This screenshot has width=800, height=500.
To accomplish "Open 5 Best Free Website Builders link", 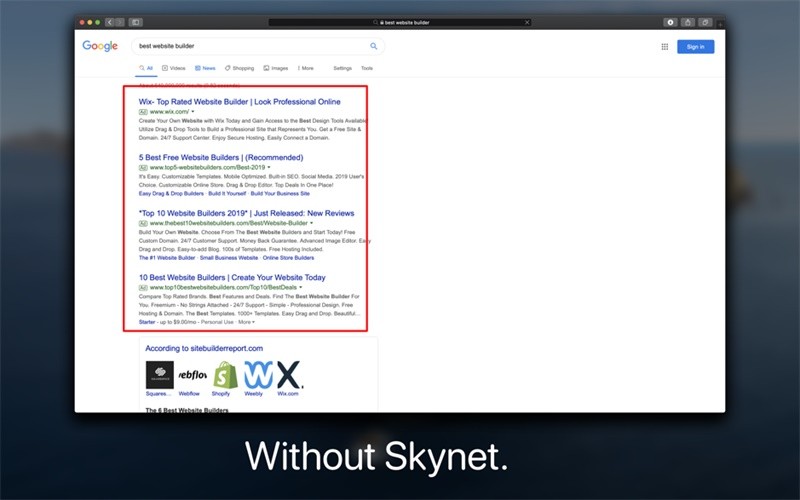I will click(221, 157).
